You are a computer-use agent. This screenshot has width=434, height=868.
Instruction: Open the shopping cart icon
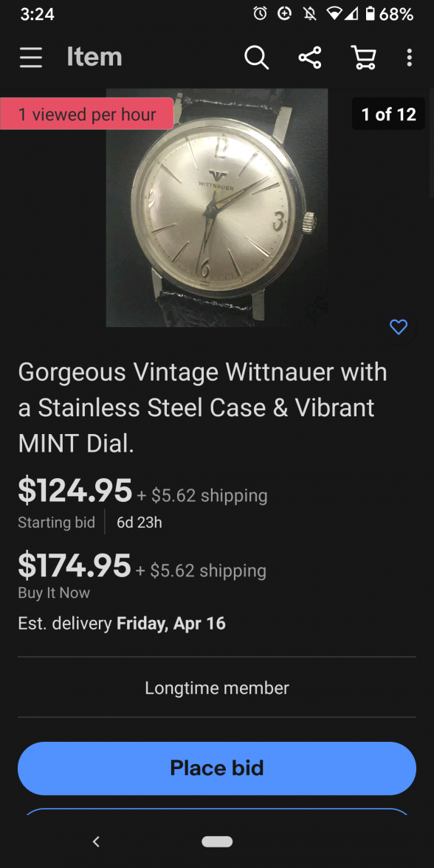click(362, 57)
